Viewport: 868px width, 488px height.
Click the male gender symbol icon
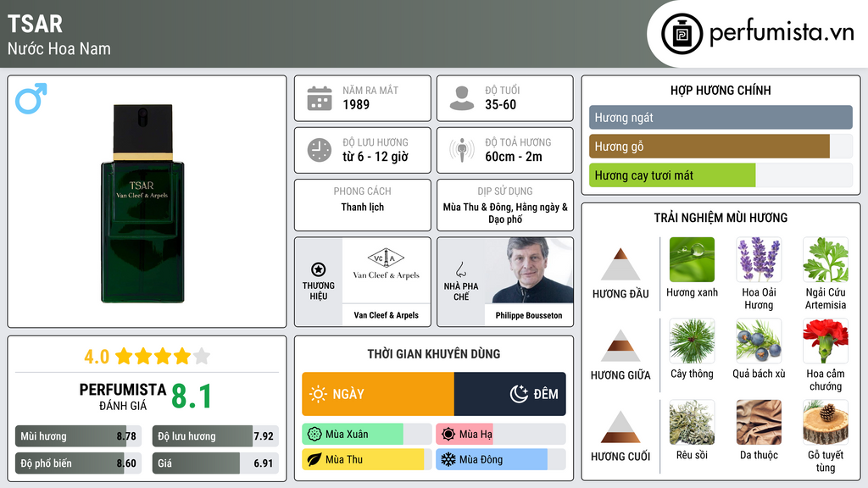pos(31,98)
